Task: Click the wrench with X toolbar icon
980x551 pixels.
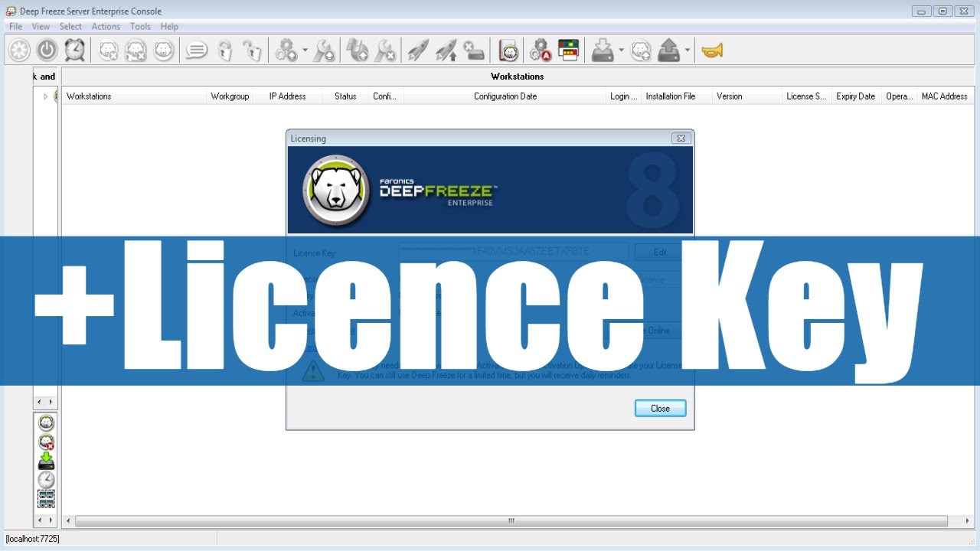Action: tap(385, 51)
